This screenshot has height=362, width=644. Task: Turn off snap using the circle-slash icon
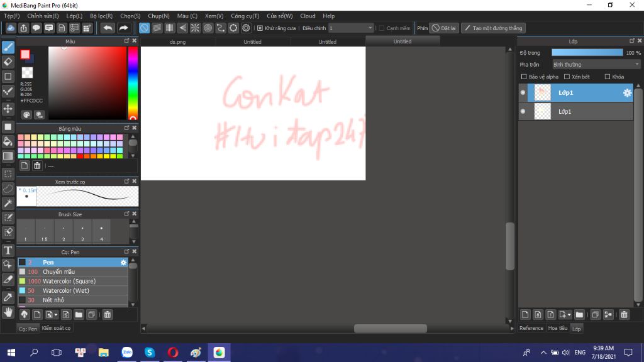(x=144, y=28)
